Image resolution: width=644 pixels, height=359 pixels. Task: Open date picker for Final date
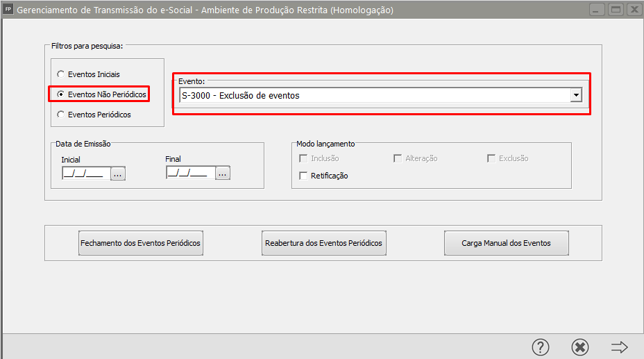tap(222, 174)
